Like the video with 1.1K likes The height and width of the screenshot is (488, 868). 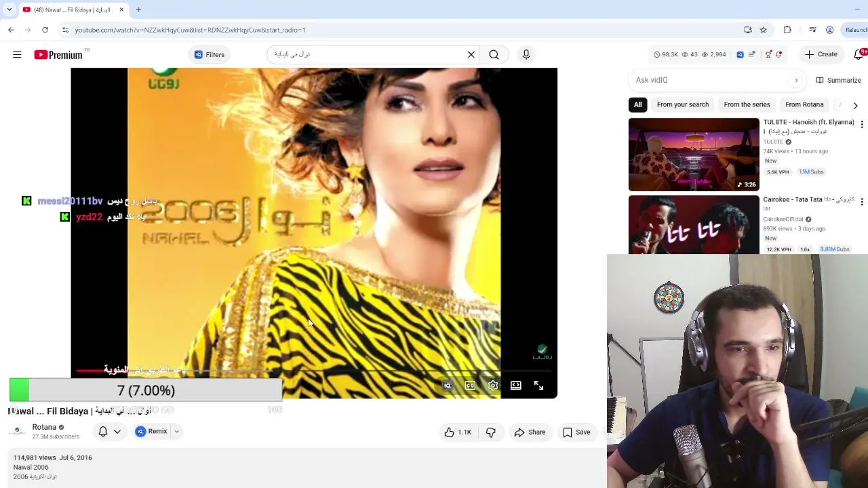pyautogui.click(x=458, y=432)
